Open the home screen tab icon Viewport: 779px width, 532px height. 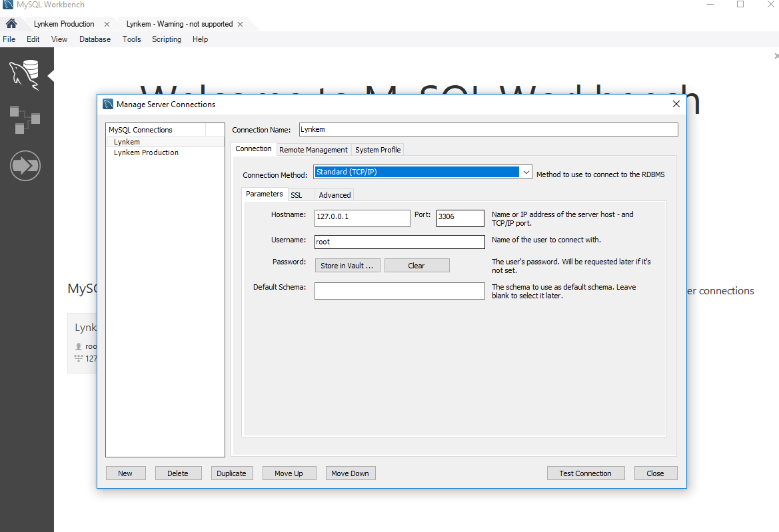tap(11, 23)
